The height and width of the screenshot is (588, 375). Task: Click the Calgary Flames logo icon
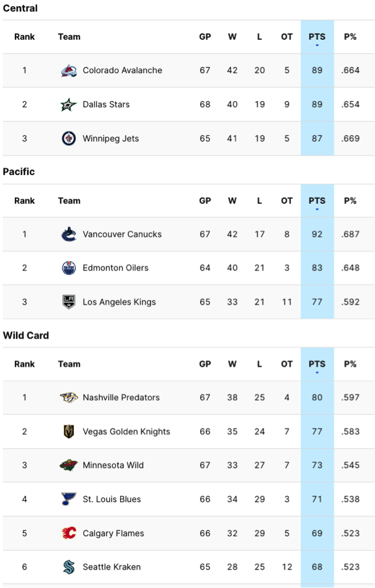pos(69,534)
